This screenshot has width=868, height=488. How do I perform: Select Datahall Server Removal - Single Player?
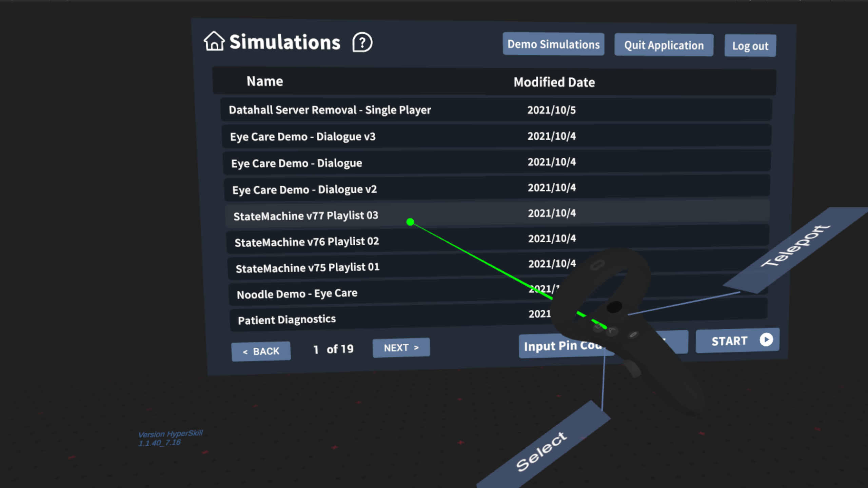click(x=496, y=110)
